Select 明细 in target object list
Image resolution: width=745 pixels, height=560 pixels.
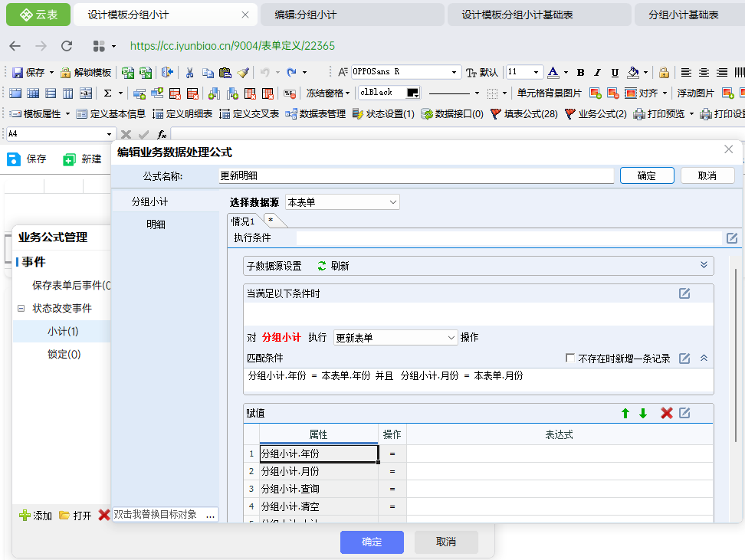[x=156, y=224]
